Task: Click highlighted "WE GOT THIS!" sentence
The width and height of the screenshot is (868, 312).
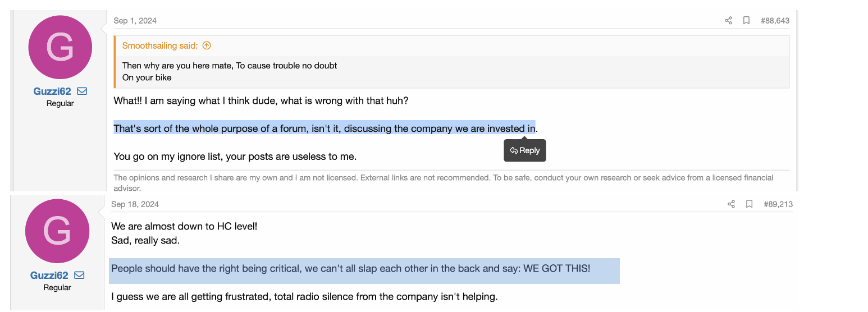Action: (350, 269)
